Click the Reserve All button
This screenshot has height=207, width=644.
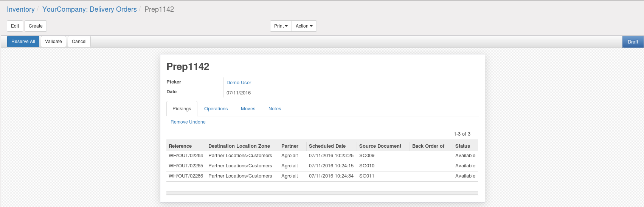click(x=23, y=42)
